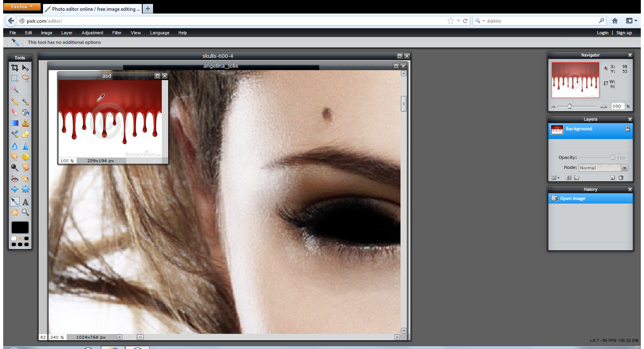Reload the page in Firefox

tap(465, 21)
